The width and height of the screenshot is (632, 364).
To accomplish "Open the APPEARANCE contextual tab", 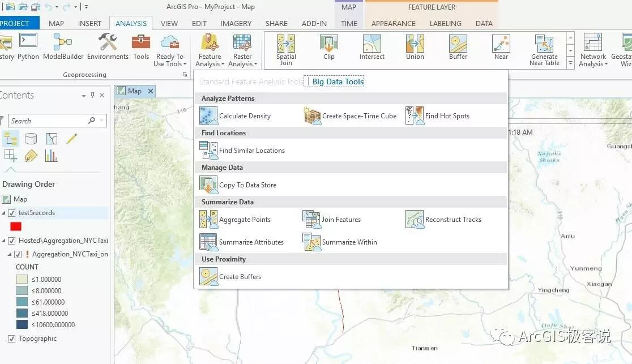I will 394,23.
